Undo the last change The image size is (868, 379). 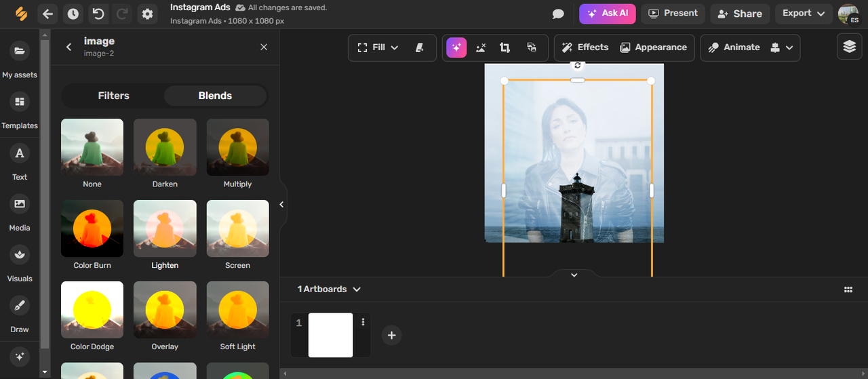[x=98, y=14]
